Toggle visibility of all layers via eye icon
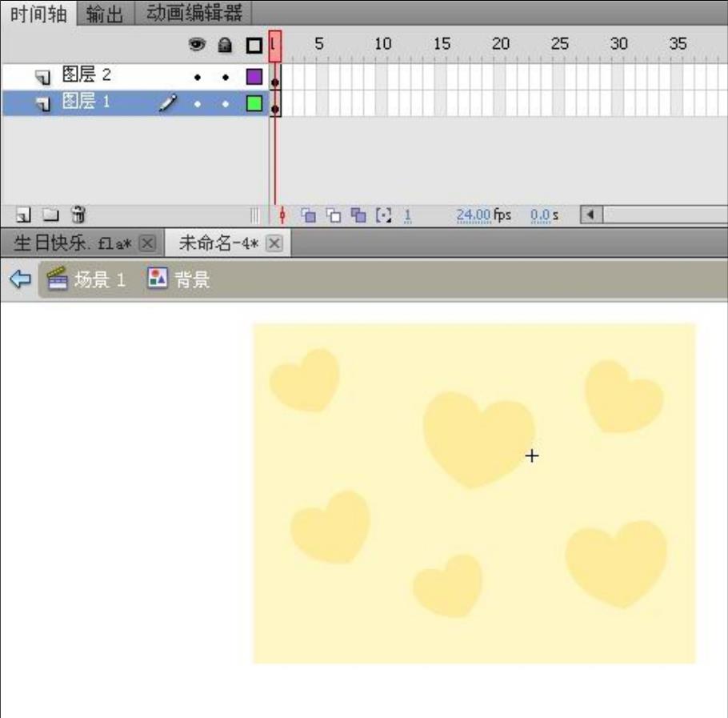The image size is (728, 718). (x=197, y=46)
